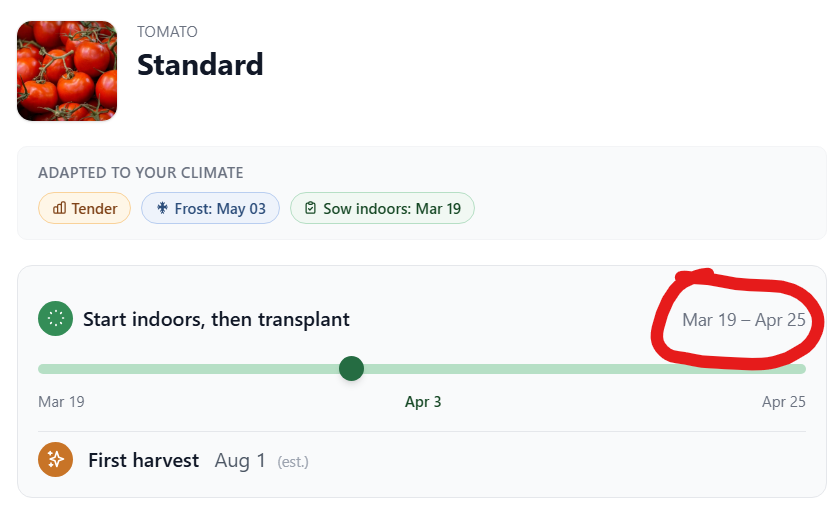The width and height of the screenshot is (832, 511).
Task: Click the Standard variety heading
Action: (200, 64)
